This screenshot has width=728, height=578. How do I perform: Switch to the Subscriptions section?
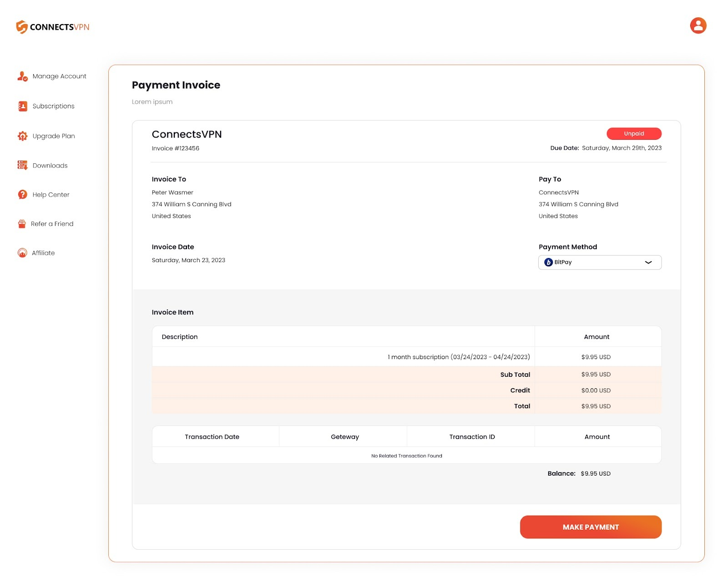point(53,106)
